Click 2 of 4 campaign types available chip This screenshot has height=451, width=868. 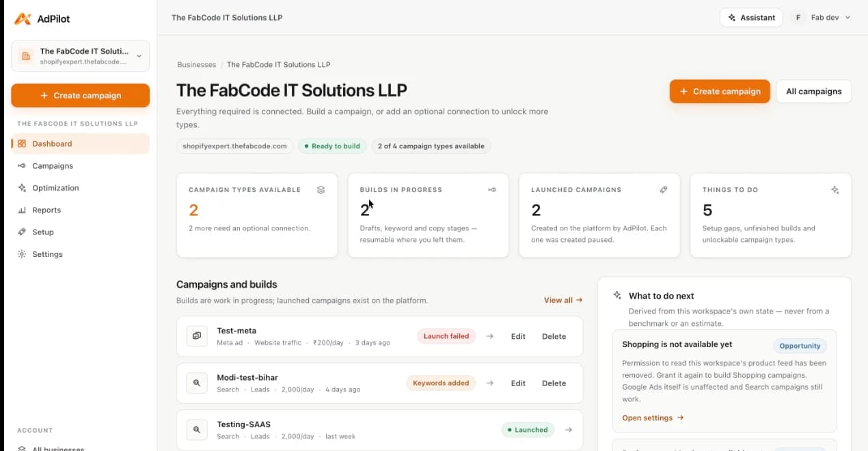(431, 146)
